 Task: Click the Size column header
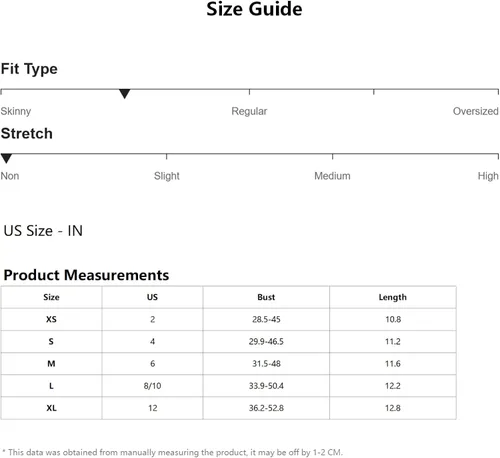51,297
